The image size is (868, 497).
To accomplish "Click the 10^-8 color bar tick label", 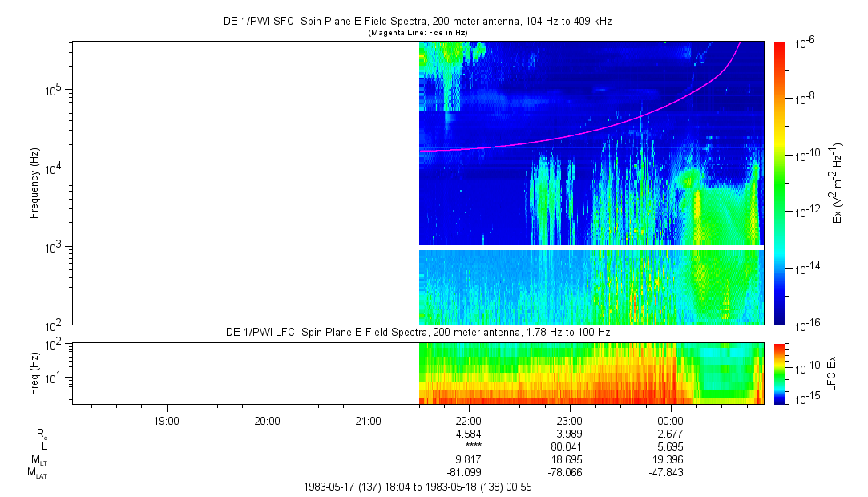I will click(804, 99).
